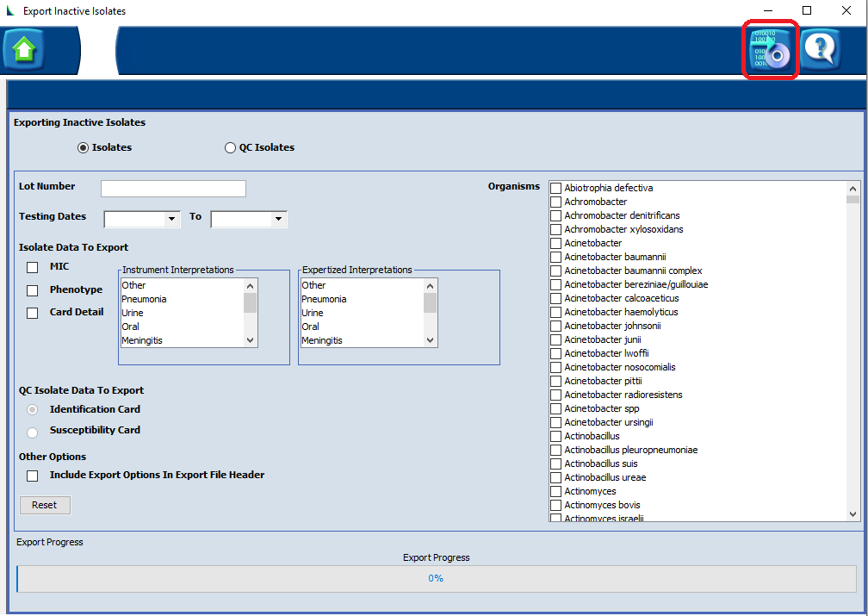The height and width of the screenshot is (616, 868).
Task: Open help with the question mark icon
Action: click(821, 50)
